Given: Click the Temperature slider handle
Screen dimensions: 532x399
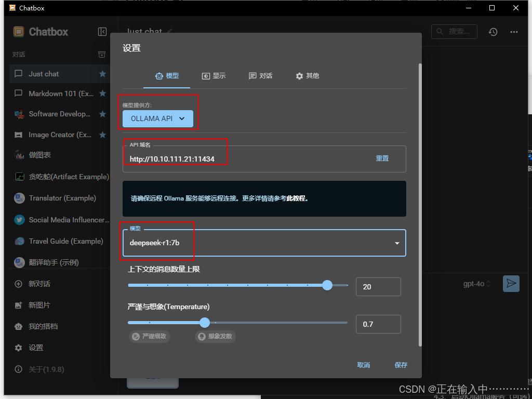Looking at the screenshot, I should [205, 322].
